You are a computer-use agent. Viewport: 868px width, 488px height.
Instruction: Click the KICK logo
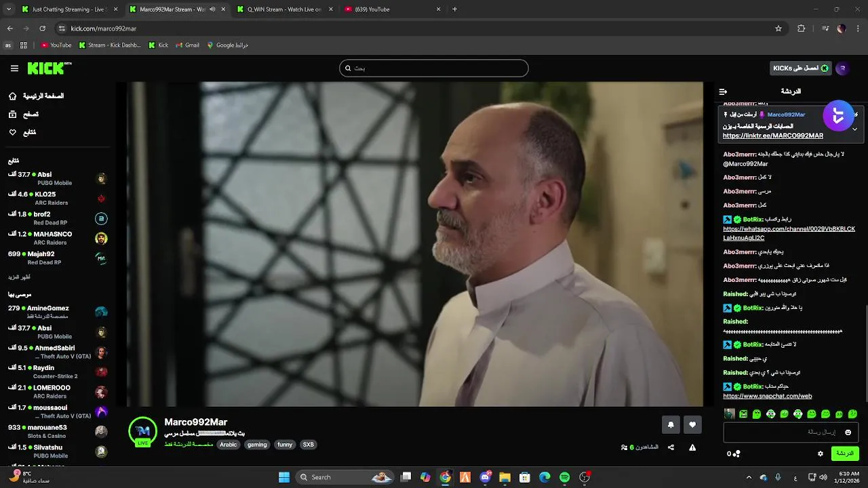(x=49, y=68)
